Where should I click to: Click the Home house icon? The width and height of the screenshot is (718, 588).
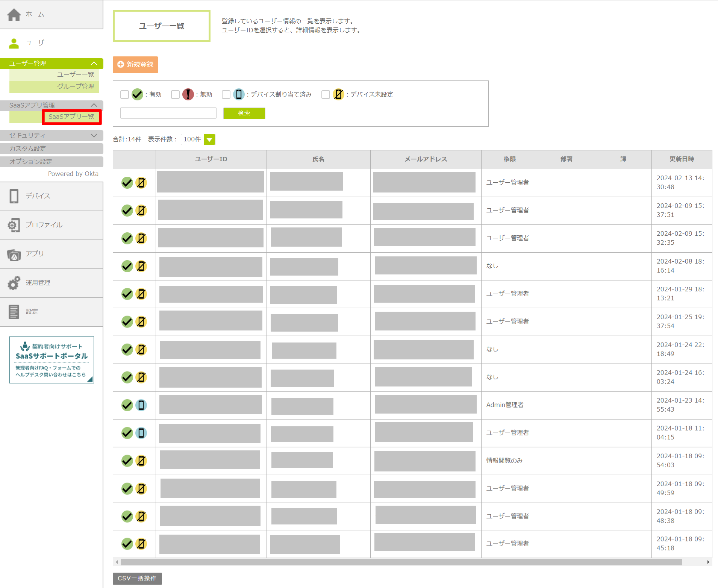[x=14, y=15]
